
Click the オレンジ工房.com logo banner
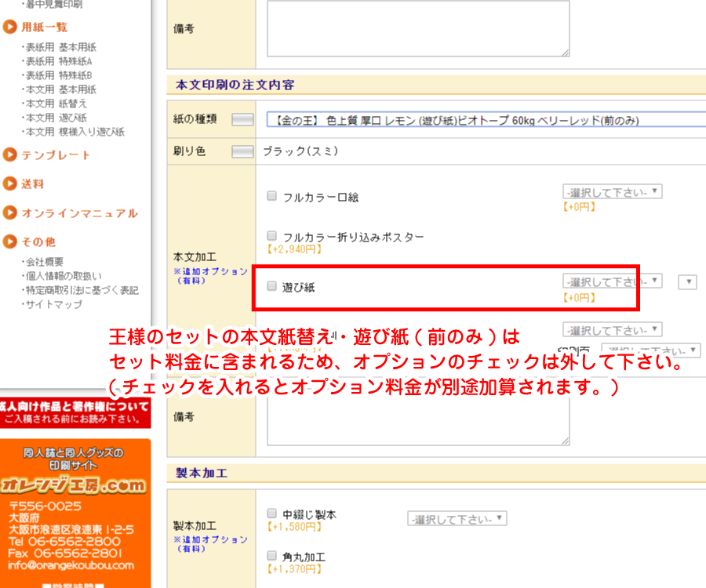coord(75,485)
